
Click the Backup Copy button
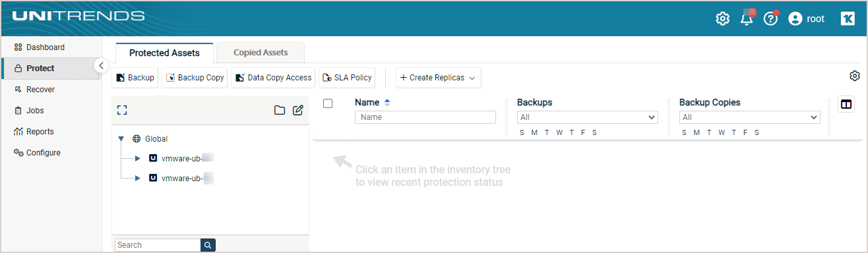click(x=195, y=78)
